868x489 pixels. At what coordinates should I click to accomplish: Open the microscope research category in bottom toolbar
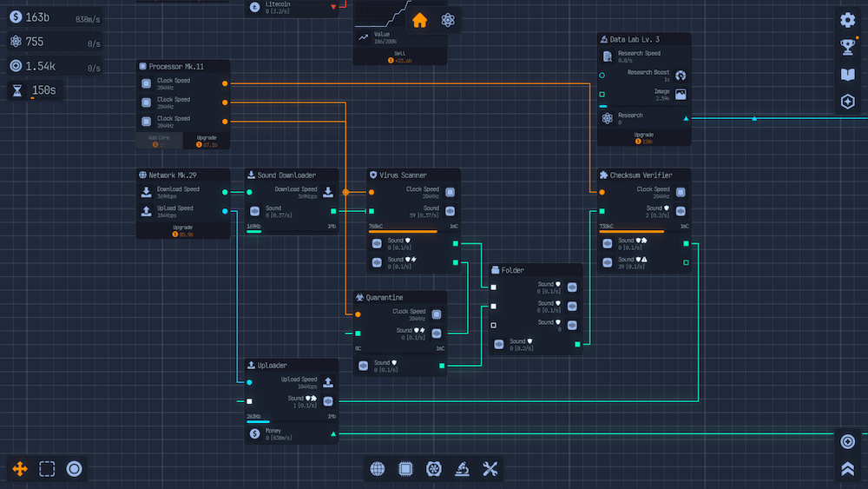[x=462, y=469]
